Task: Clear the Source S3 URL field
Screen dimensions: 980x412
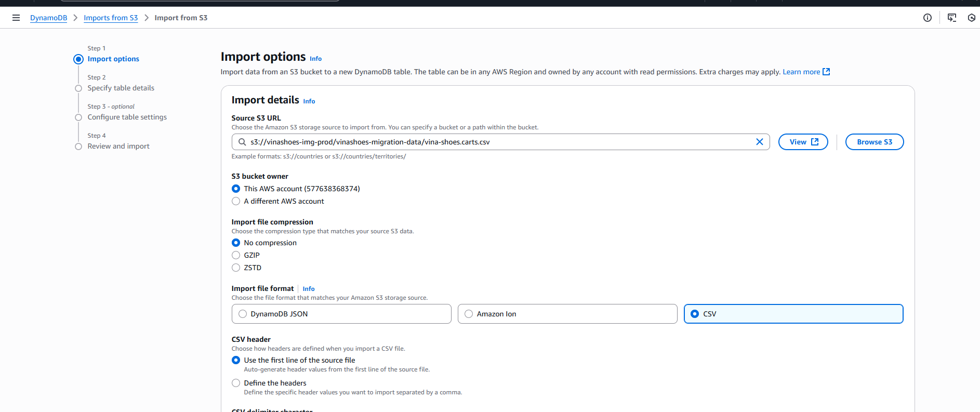Action: (x=759, y=142)
